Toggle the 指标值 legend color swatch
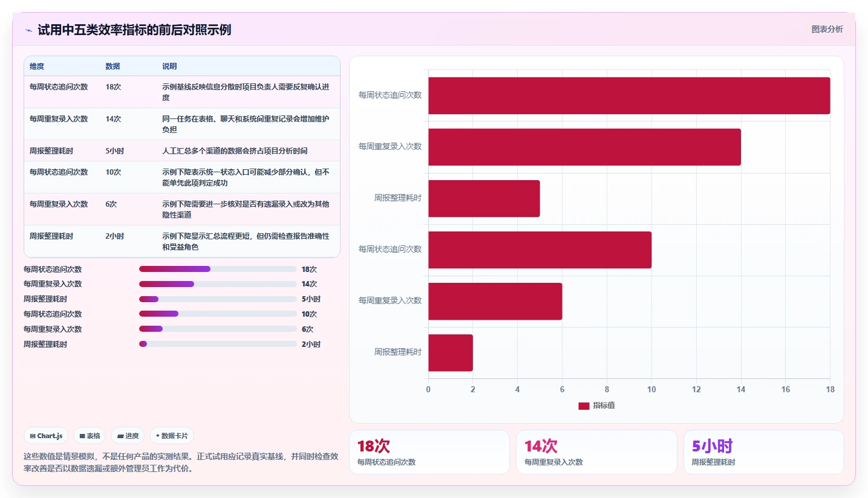 pyautogui.click(x=584, y=406)
